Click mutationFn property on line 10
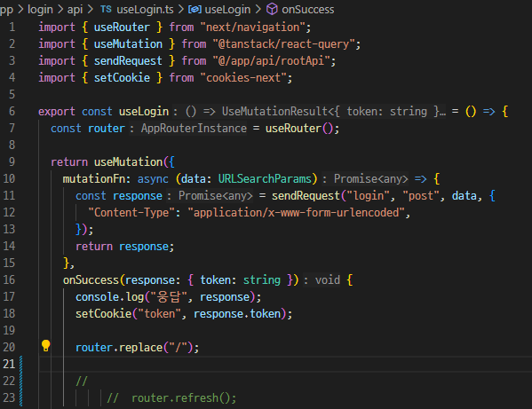Image resolution: width=532 pixels, height=409 pixels. tap(94, 178)
